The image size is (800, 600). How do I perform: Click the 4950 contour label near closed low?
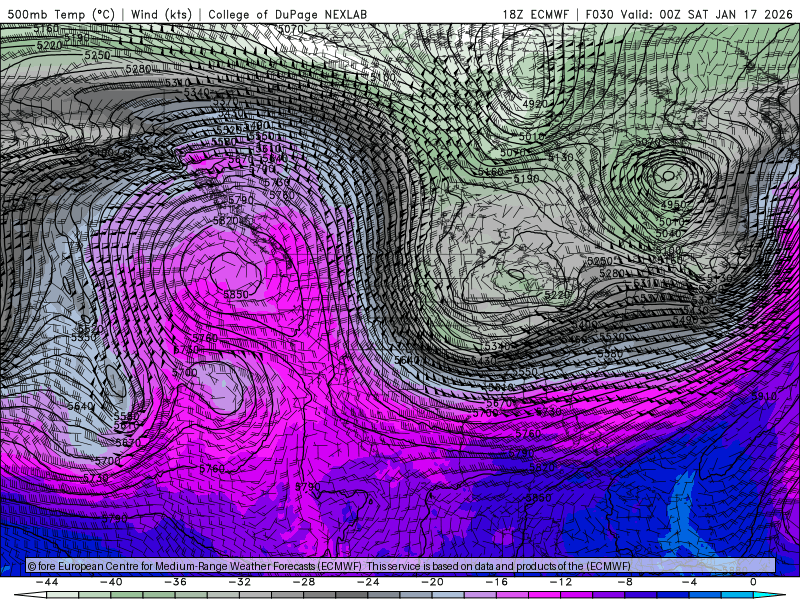click(x=673, y=205)
